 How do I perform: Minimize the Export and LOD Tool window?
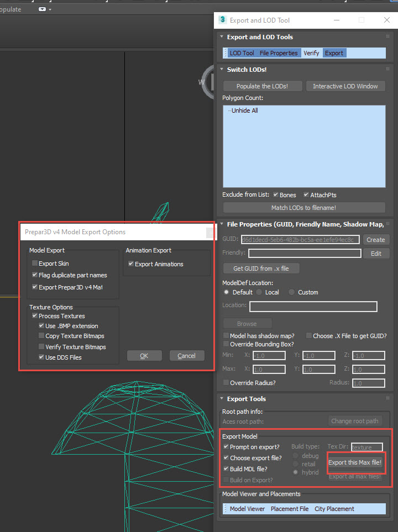pyautogui.click(x=337, y=20)
